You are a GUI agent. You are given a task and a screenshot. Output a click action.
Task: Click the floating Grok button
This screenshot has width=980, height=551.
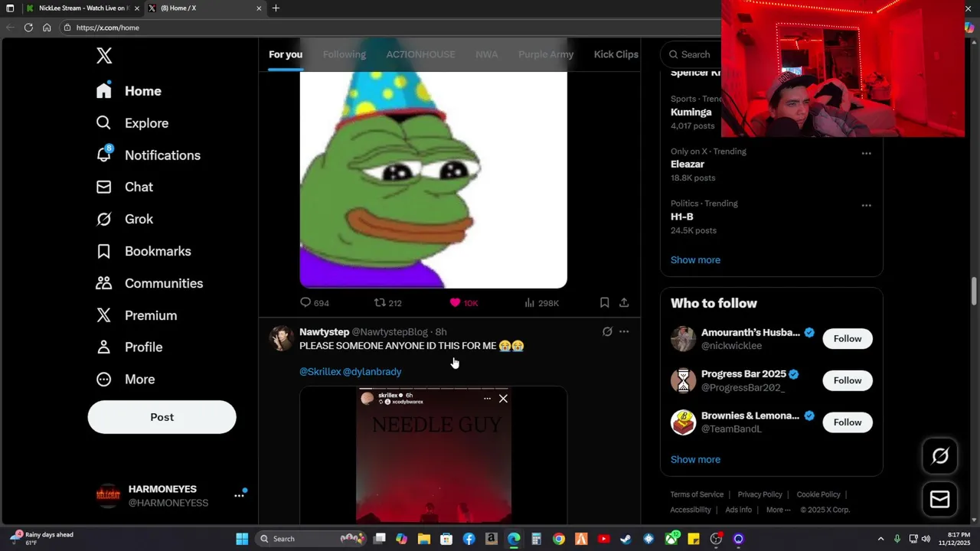(940, 457)
